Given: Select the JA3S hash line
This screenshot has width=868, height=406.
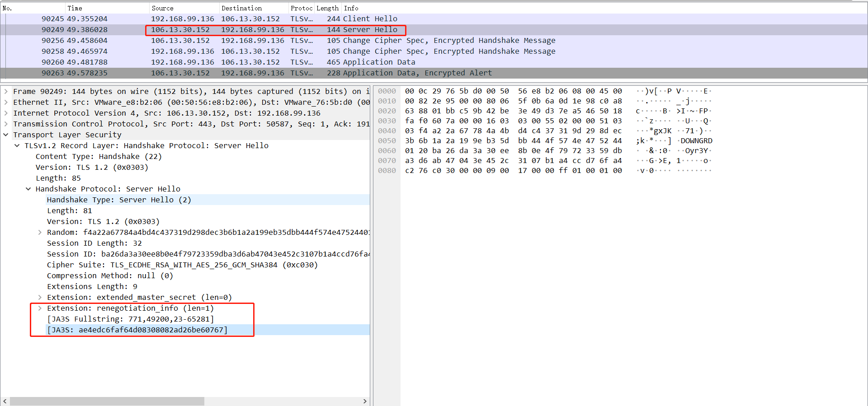Looking at the screenshot, I should coord(137,330).
